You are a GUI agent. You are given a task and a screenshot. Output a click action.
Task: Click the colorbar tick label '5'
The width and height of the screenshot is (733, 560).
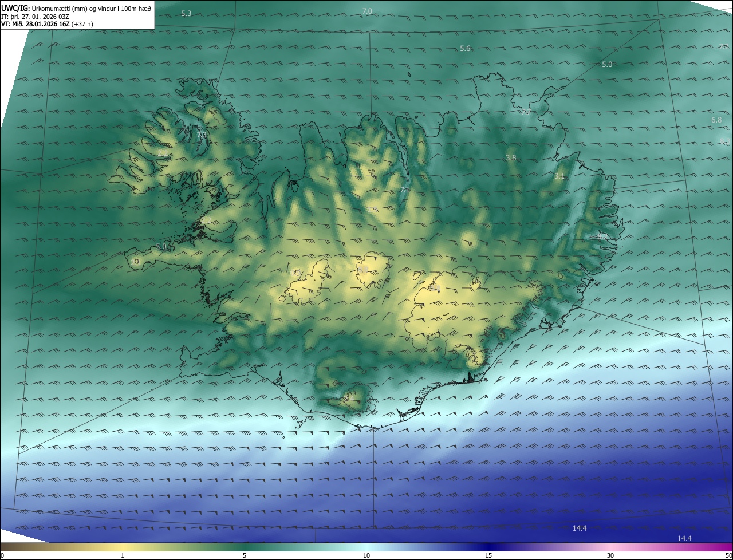pyautogui.click(x=245, y=555)
